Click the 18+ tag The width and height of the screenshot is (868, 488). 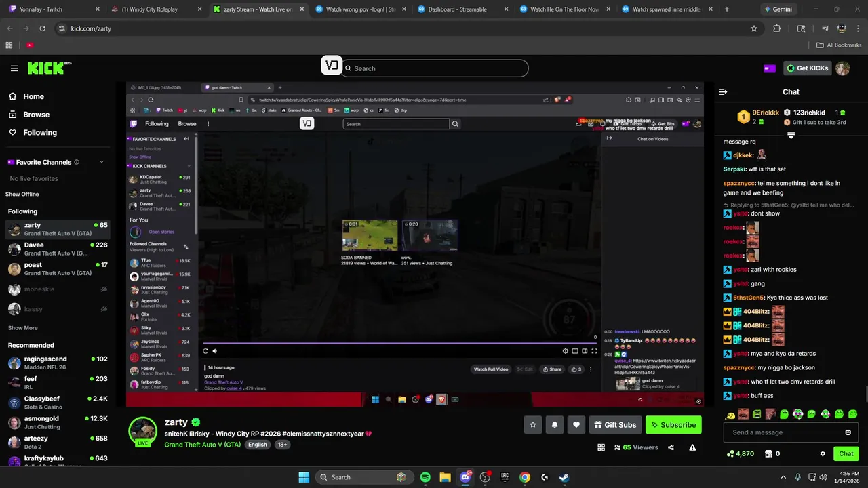(x=282, y=445)
